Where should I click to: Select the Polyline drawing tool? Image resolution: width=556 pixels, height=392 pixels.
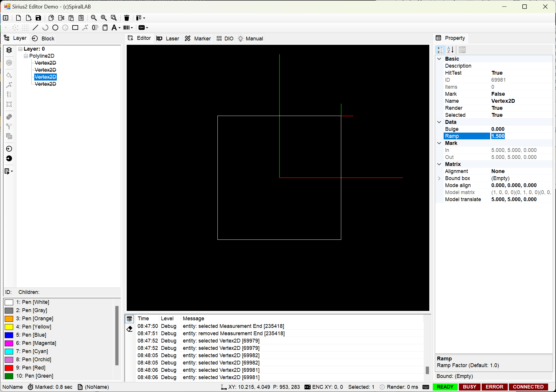(85, 28)
